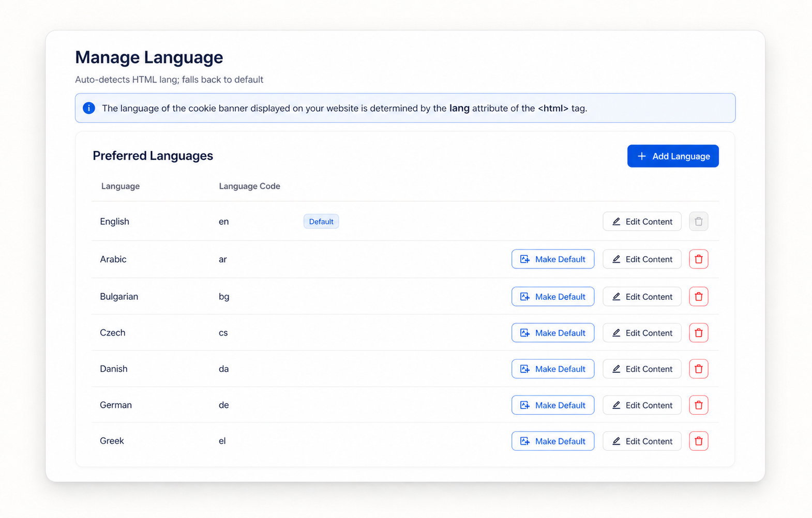Edit content for Bulgarian
Screen dimensions: 812x518
coord(642,297)
